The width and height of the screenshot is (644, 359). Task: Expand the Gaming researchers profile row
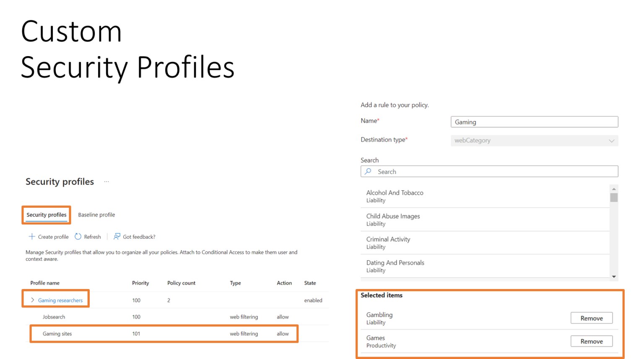[32, 300]
